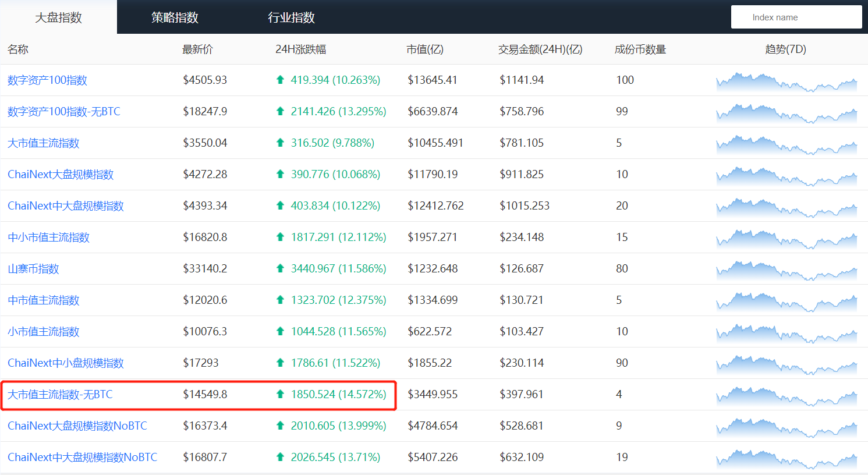Open the 策略指数 tab
This screenshot has width=868, height=475.
pos(175,17)
